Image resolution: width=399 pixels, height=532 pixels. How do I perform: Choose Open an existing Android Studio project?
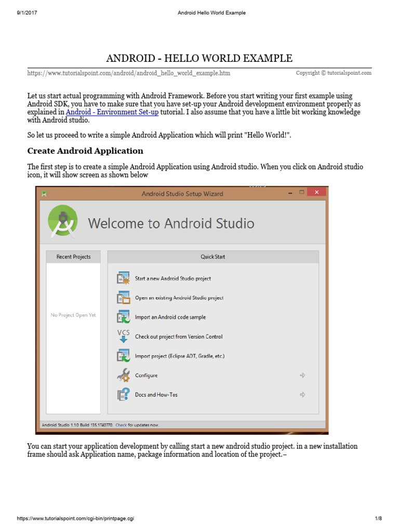pos(179,298)
